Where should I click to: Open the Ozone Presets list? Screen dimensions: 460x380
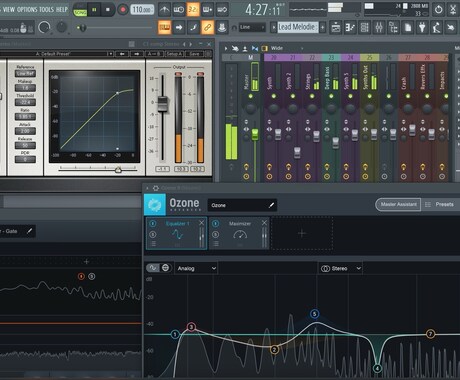point(440,204)
